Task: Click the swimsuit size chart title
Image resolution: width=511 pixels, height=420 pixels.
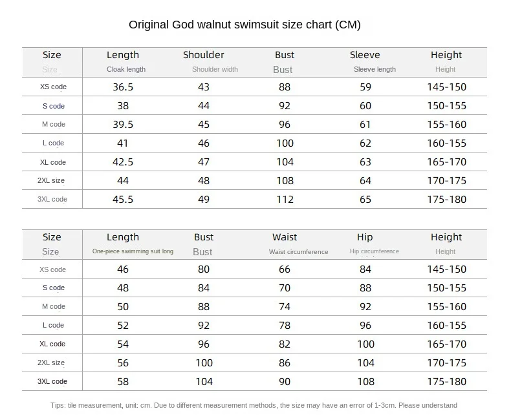Action: [x=245, y=25]
